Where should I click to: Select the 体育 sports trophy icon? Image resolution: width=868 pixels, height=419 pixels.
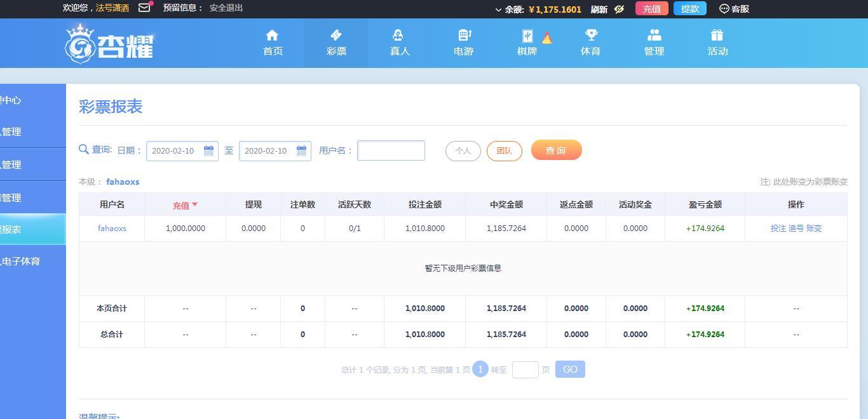(590, 35)
